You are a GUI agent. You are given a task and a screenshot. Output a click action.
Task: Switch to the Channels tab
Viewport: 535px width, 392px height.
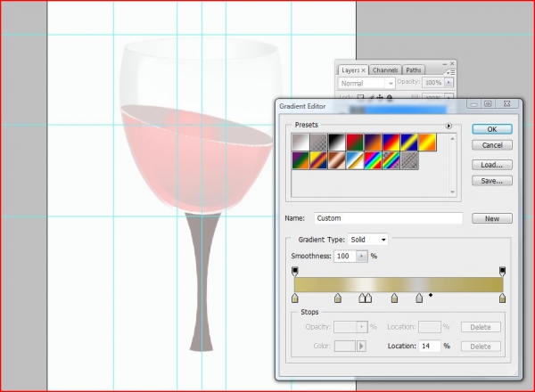[x=385, y=70]
